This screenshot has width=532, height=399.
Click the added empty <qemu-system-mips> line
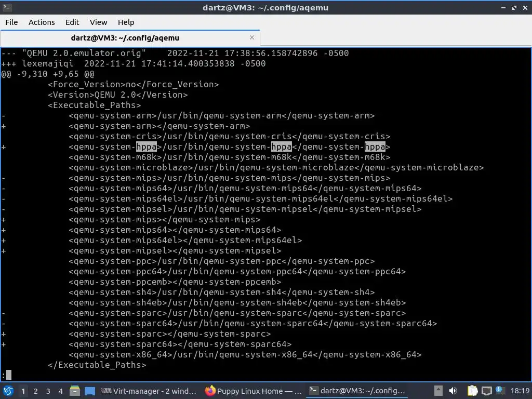tap(165, 220)
